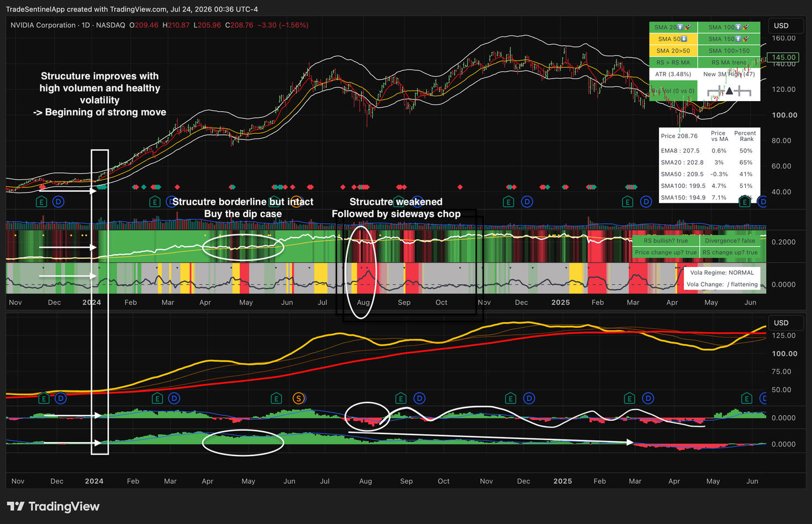Select the SMA 20>50 status cell
The image size is (812, 524).
pos(673,51)
